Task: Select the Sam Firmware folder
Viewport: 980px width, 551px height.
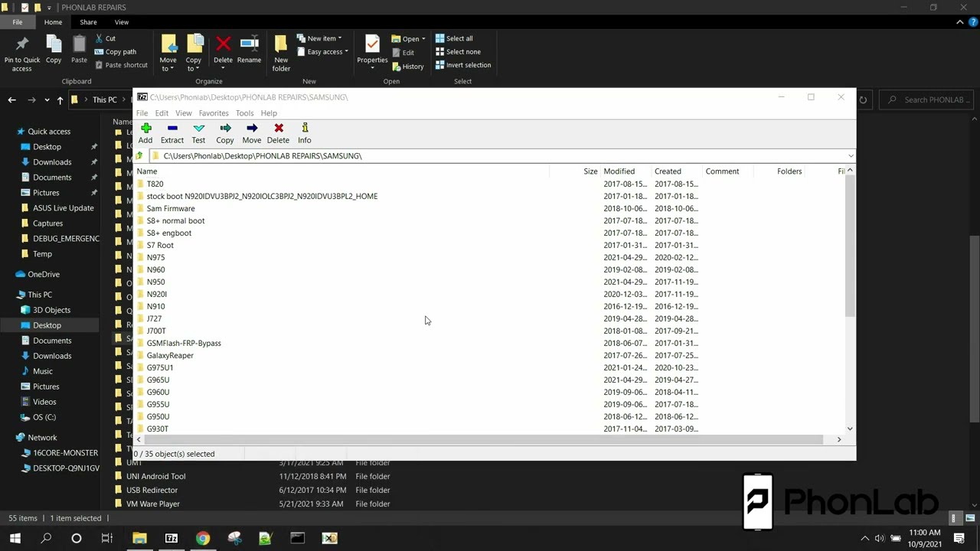Action: (x=171, y=208)
